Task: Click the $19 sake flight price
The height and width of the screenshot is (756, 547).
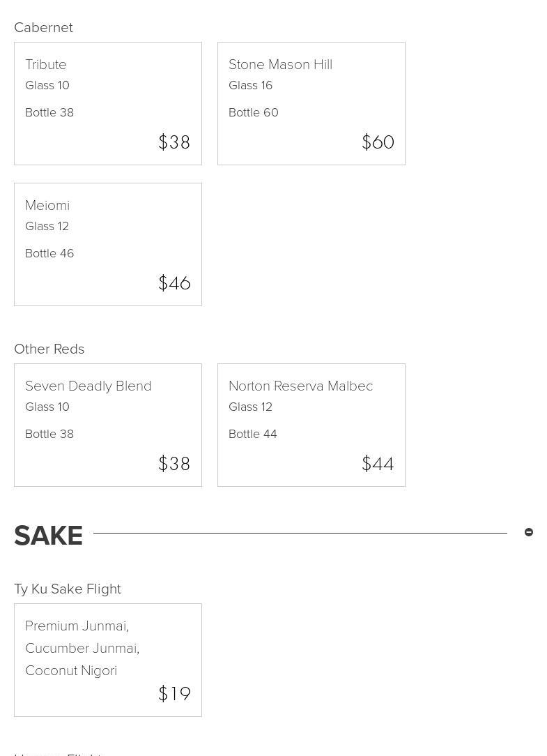Action: [174, 694]
